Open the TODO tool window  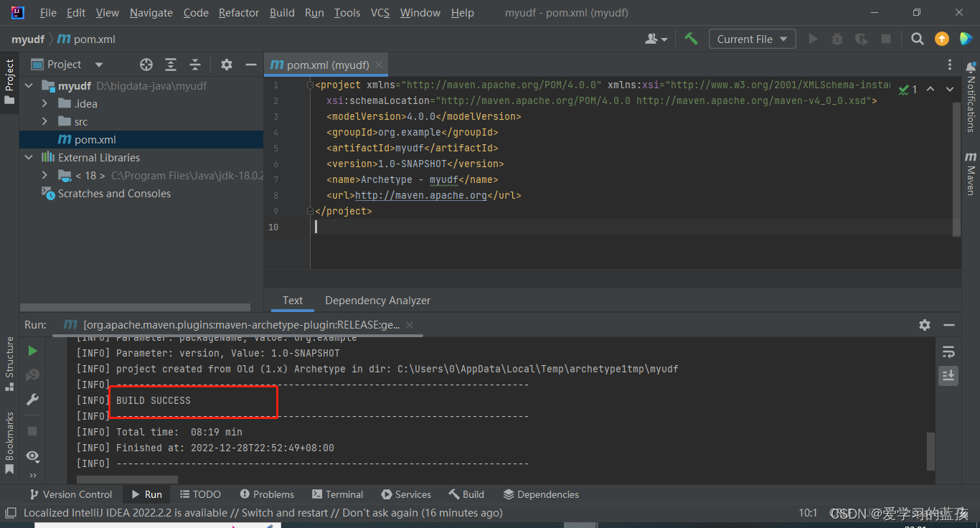pyautogui.click(x=200, y=494)
